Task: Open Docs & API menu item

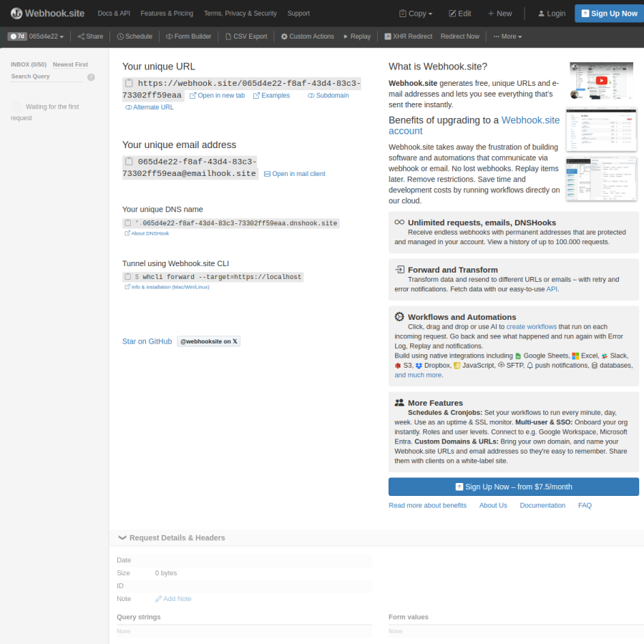Action: 114,14
